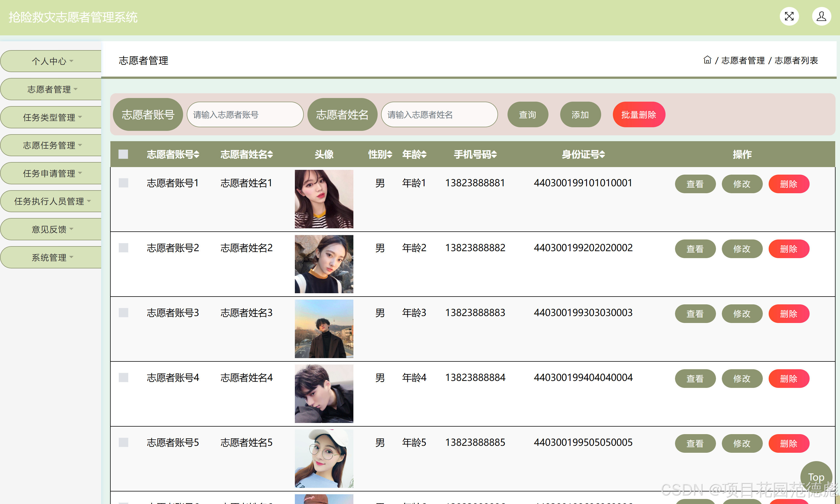Focus the 请输入志愿者账号 input field
840x504 pixels.
point(245,115)
